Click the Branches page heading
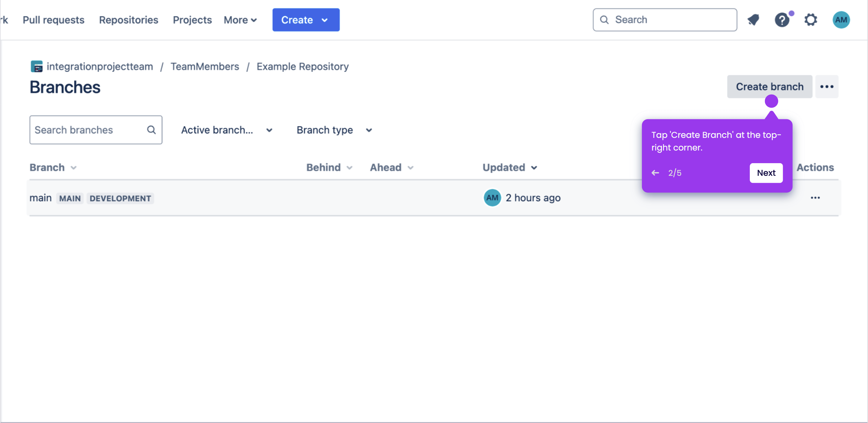 (x=65, y=87)
